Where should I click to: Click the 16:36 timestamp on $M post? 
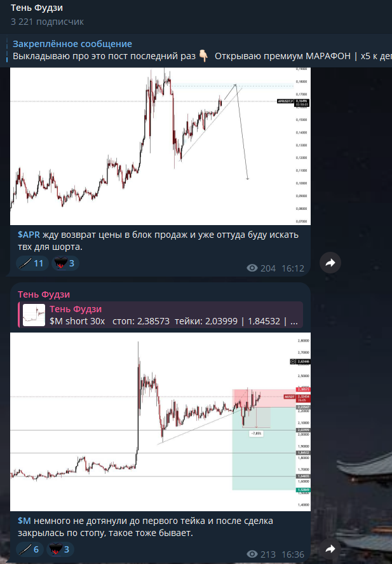pos(293,554)
